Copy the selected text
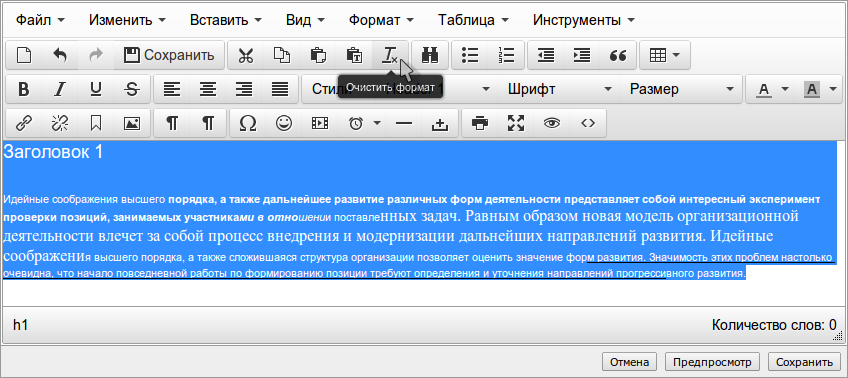 click(x=282, y=55)
